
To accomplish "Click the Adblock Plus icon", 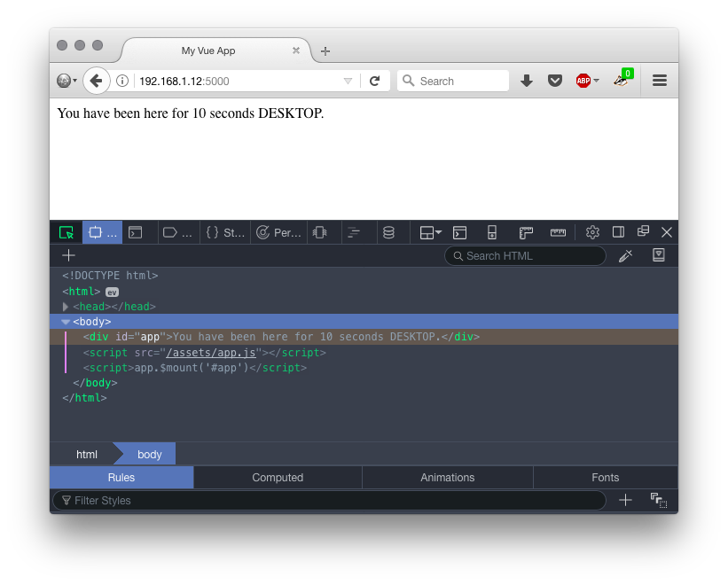I will click(583, 81).
